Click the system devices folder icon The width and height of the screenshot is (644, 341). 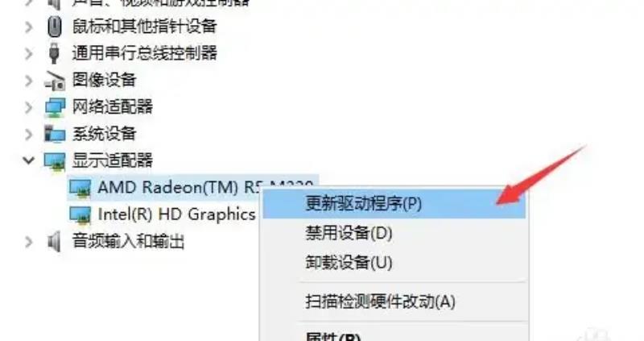tap(55, 134)
